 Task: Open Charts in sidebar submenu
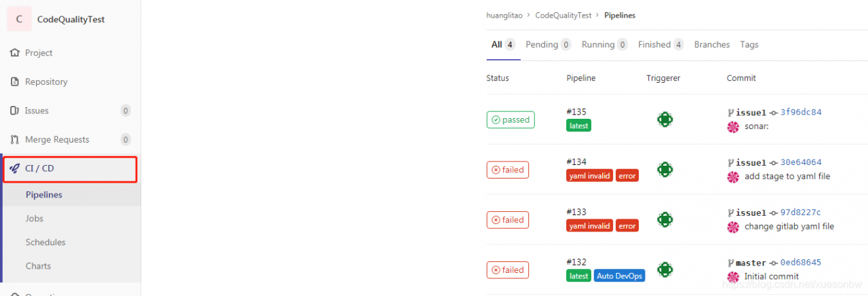[x=38, y=266]
